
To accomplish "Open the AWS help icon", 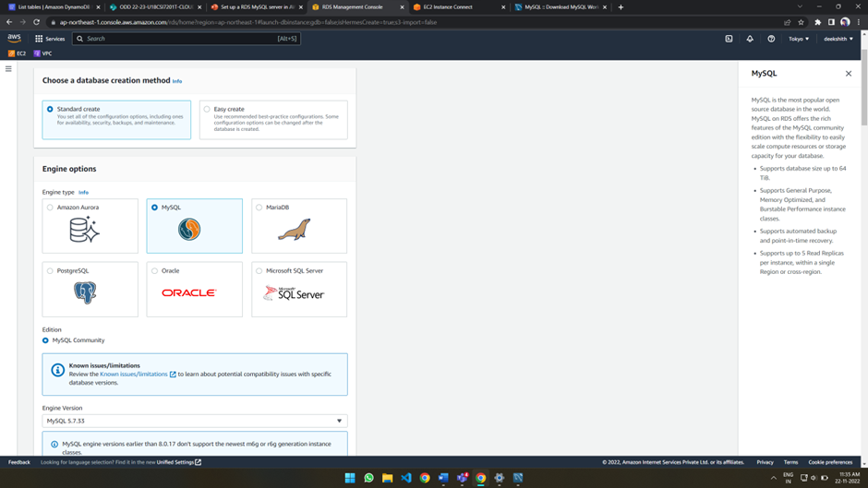I will [x=770, y=39].
